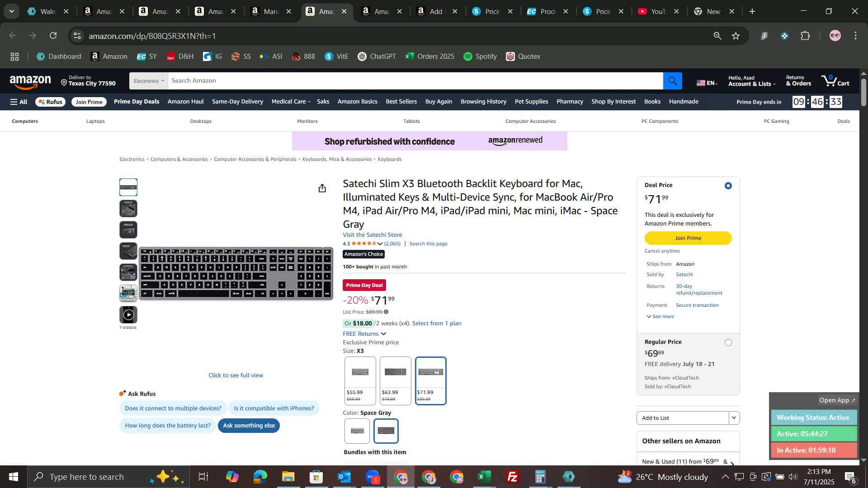This screenshot has height=488, width=868.
Task: Select the Deal Price radio button
Action: pos(728,186)
